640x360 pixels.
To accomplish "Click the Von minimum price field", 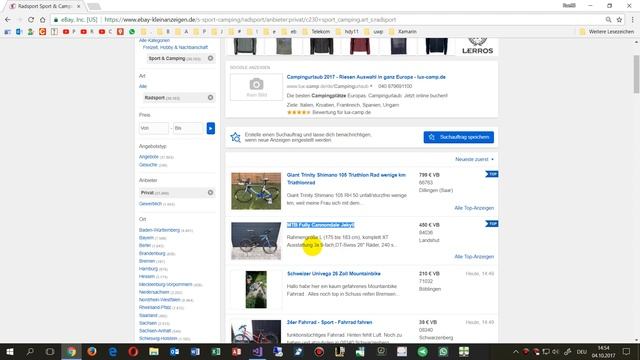I will [x=153, y=128].
